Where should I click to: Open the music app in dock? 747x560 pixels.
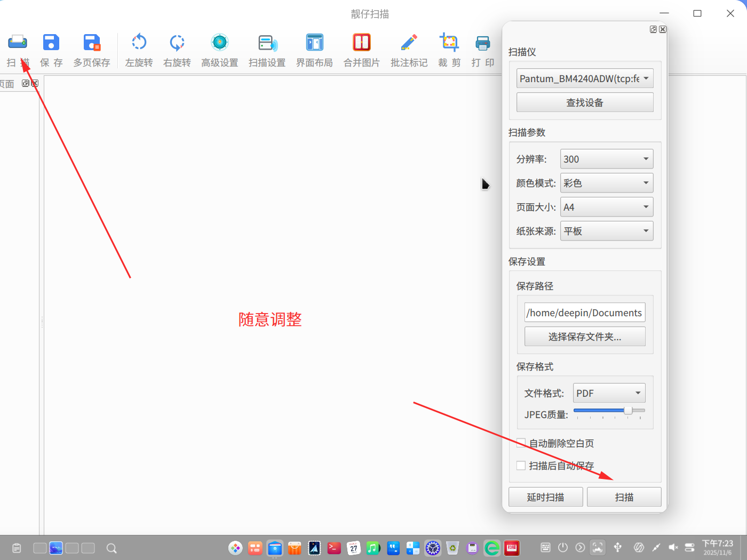(373, 548)
